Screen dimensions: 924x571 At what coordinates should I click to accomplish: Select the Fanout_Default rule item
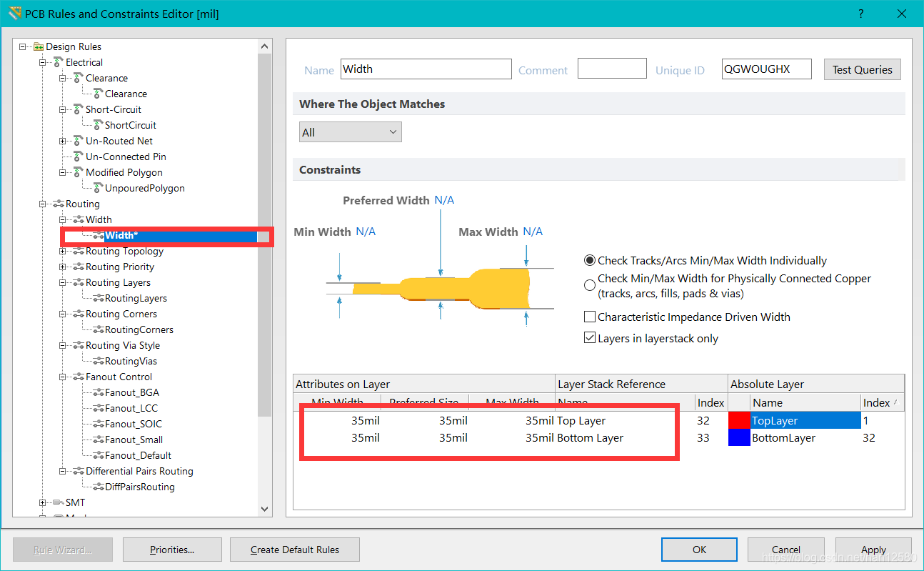point(138,455)
